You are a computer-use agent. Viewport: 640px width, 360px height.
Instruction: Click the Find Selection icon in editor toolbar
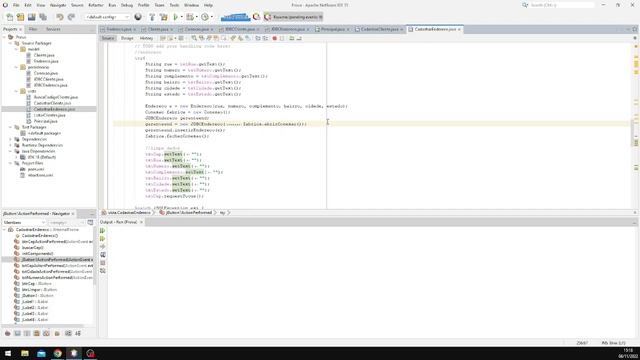[194, 38]
